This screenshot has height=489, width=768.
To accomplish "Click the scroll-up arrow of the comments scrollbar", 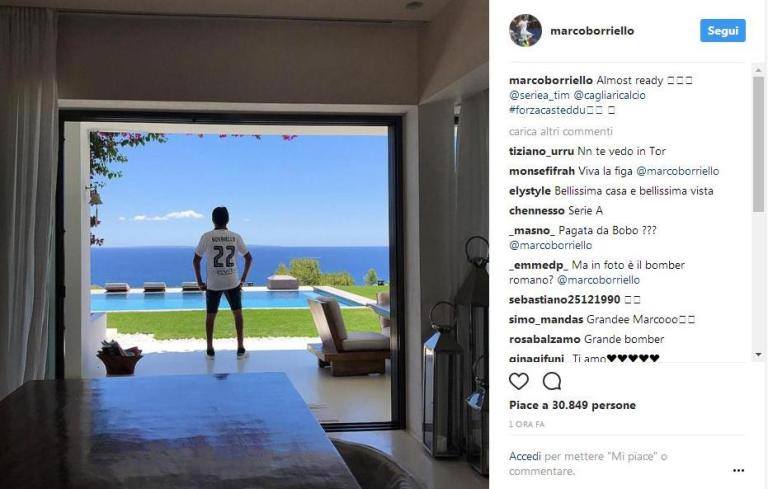I will [x=758, y=71].
